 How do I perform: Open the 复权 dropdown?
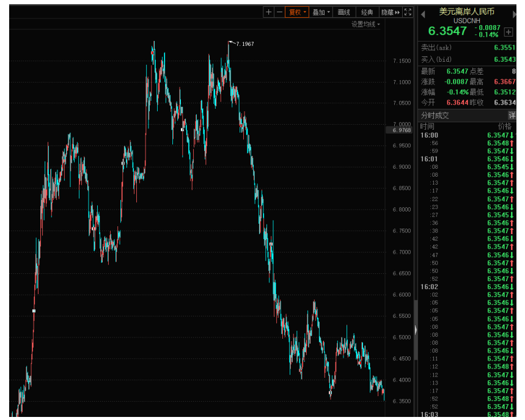(297, 12)
